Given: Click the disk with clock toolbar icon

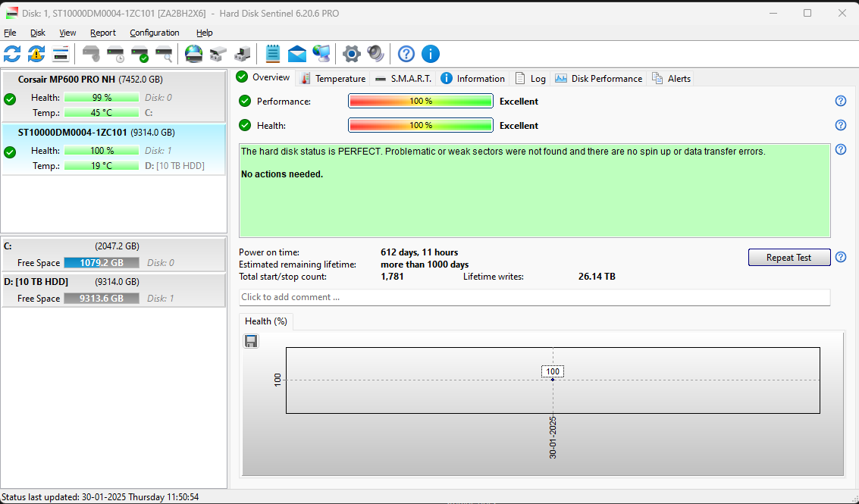Looking at the screenshot, I should (115, 54).
